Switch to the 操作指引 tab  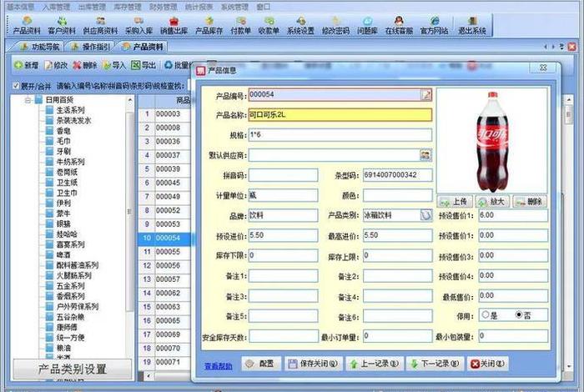pos(90,47)
